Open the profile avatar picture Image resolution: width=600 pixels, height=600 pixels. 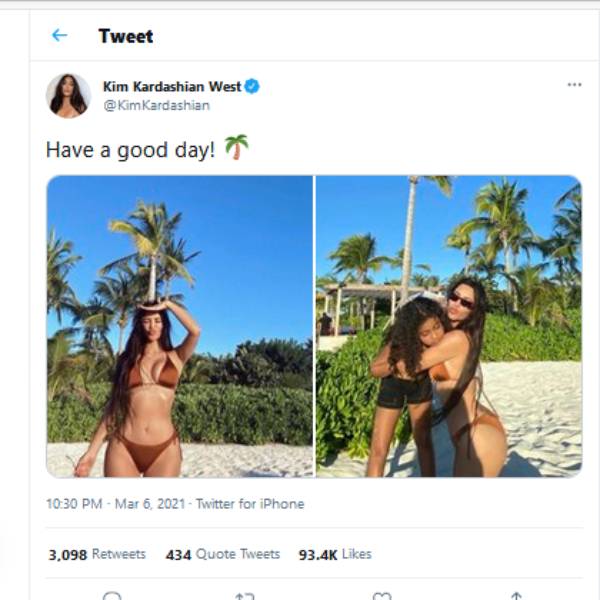coord(68,96)
